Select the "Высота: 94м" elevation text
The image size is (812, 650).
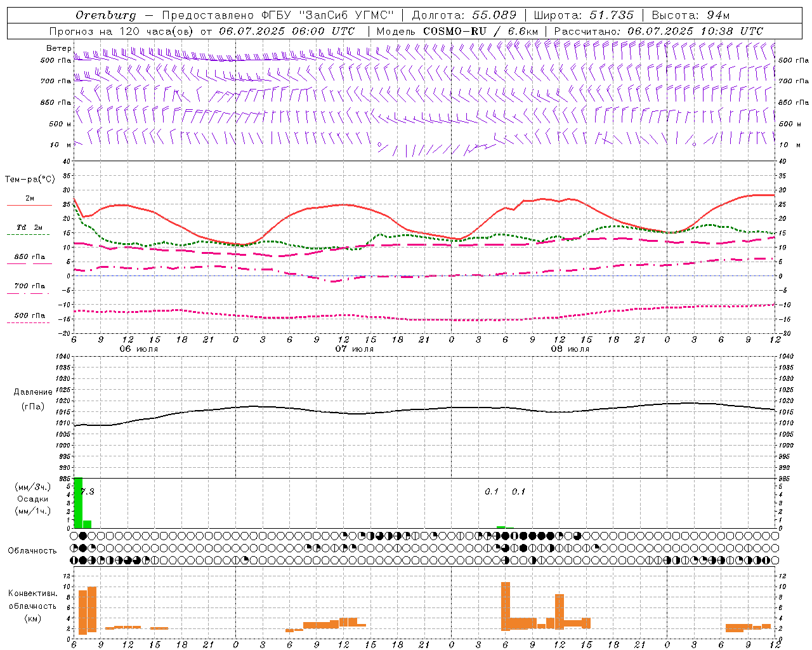tap(691, 15)
